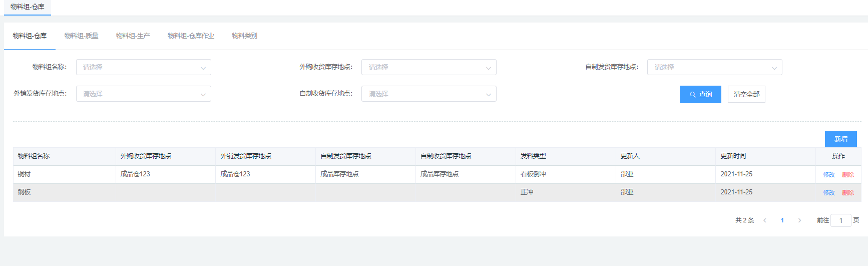Screen dimensions: 868x266
Task: Open the 物料组-仓库作业 tab
Action: point(191,36)
